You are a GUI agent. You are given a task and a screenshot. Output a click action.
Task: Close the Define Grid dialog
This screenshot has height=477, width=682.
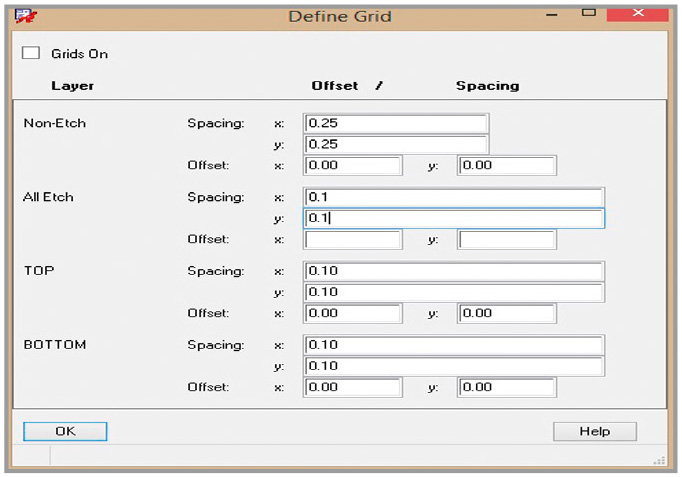click(x=638, y=13)
